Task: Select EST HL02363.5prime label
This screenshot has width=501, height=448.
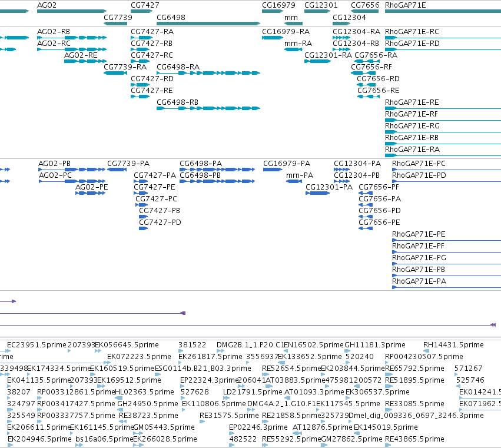Action: 144,391
